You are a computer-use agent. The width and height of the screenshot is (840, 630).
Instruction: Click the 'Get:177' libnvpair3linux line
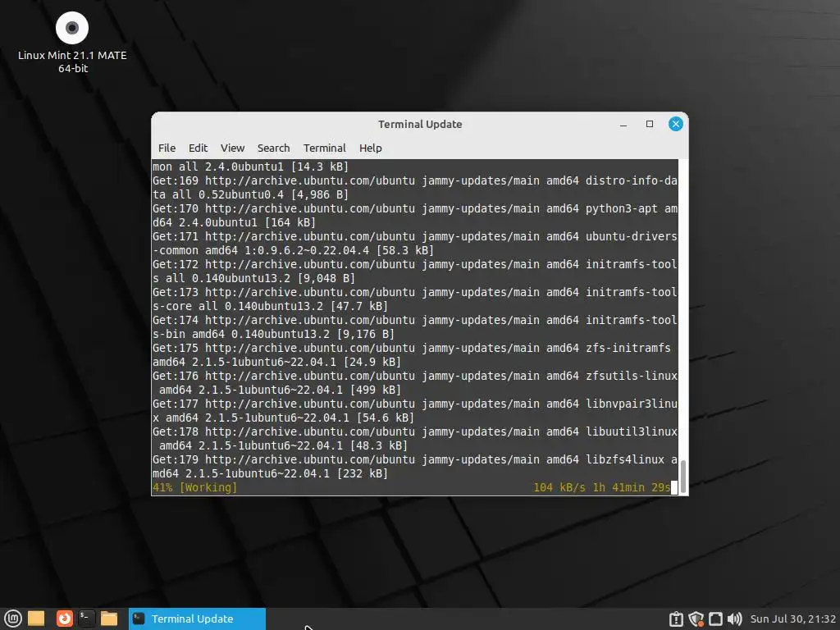(414, 404)
